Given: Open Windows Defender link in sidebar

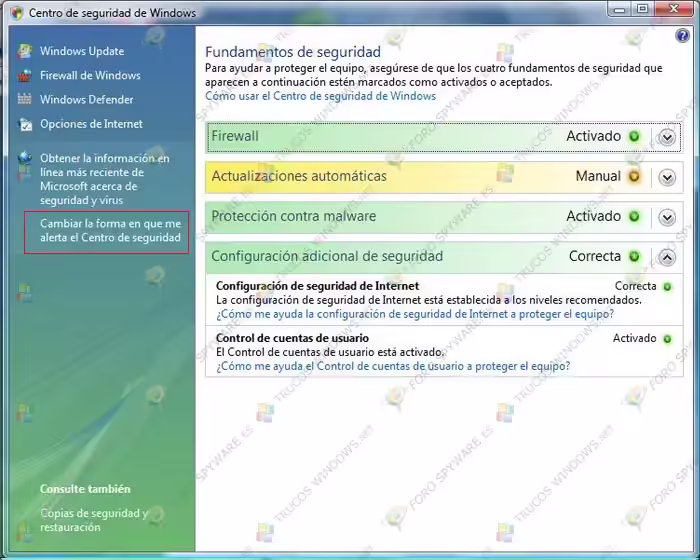Looking at the screenshot, I should point(87,100).
